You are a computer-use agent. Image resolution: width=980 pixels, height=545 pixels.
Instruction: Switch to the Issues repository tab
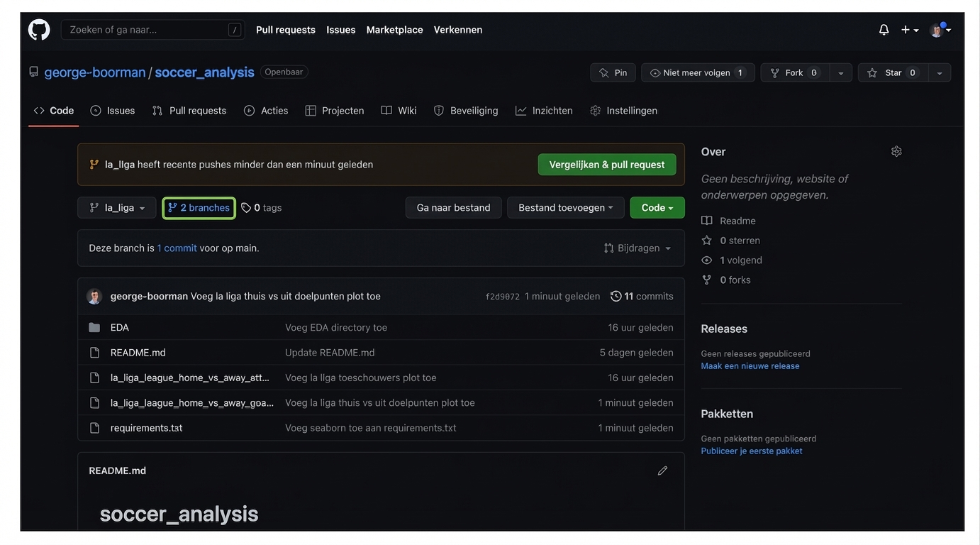pos(113,111)
